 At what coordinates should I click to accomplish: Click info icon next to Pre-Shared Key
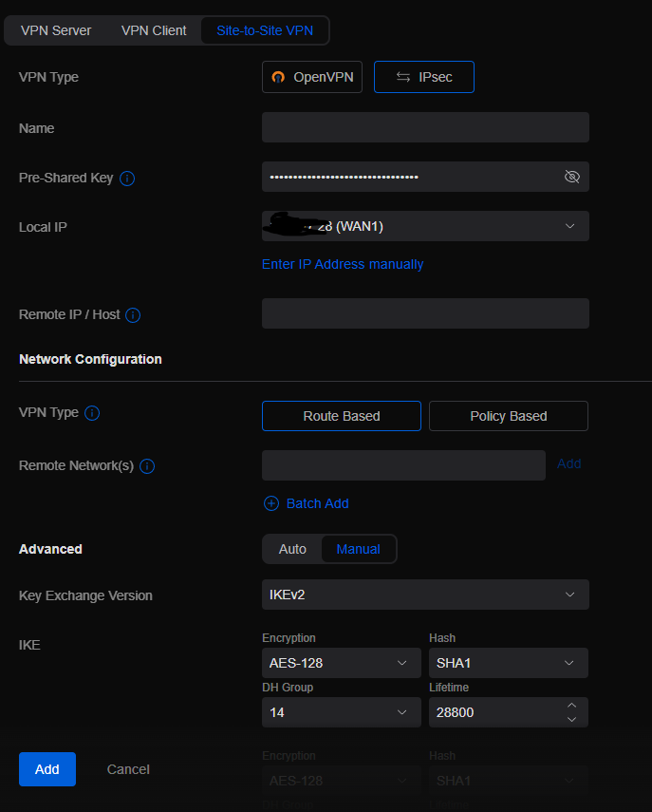127,179
